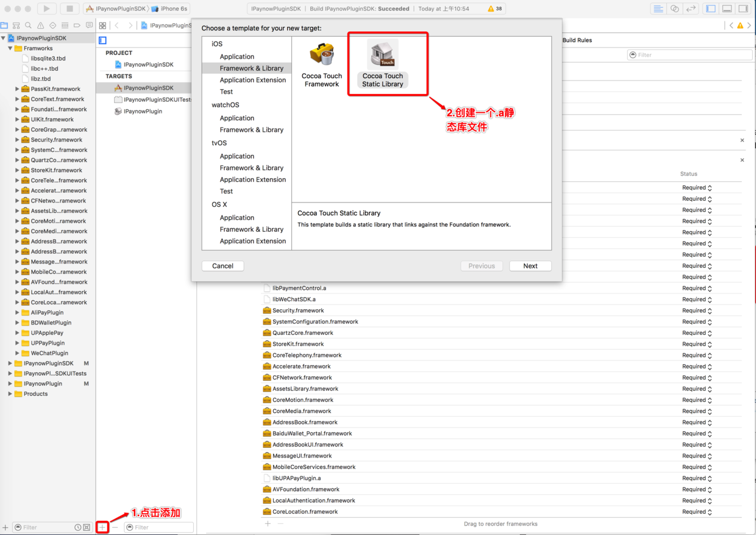Image resolution: width=756 pixels, height=535 pixels.
Task: Toggle the navigator panel visibility
Action: (x=711, y=9)
